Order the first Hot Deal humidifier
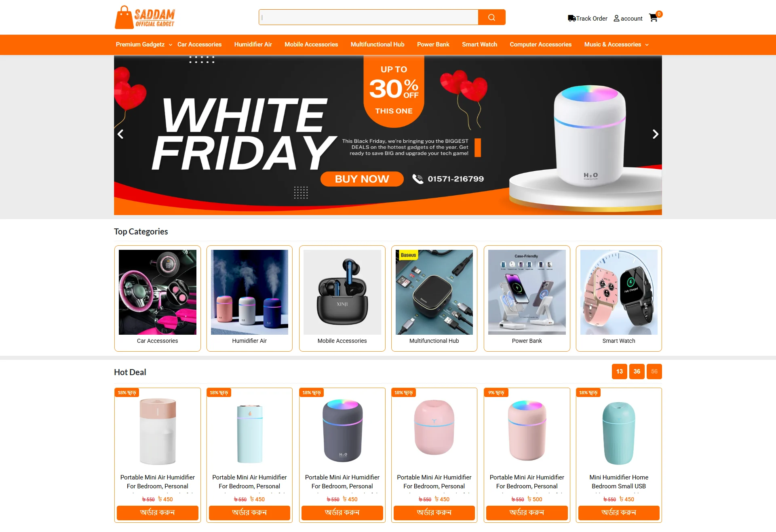The height and width of the screenshot is (532, 776). coord(158,513)
